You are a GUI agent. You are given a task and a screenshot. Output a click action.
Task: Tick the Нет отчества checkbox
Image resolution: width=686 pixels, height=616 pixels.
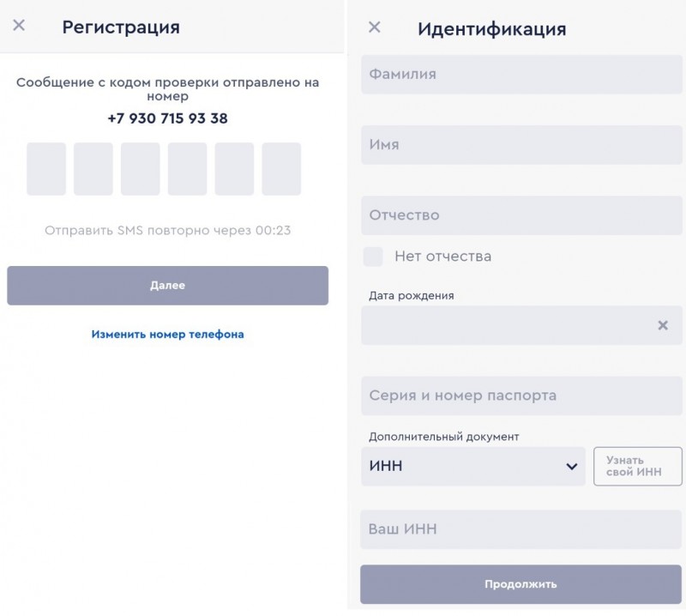(373, 257)
